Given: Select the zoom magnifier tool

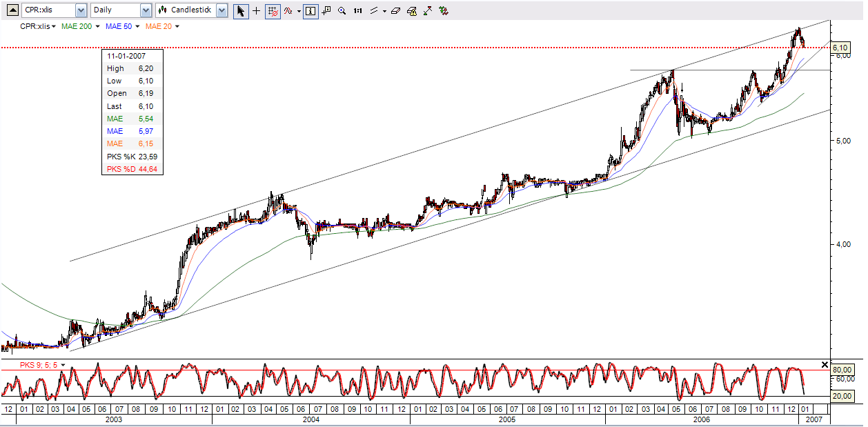Looking at the screenshot, I should click(x=342, y=11).
